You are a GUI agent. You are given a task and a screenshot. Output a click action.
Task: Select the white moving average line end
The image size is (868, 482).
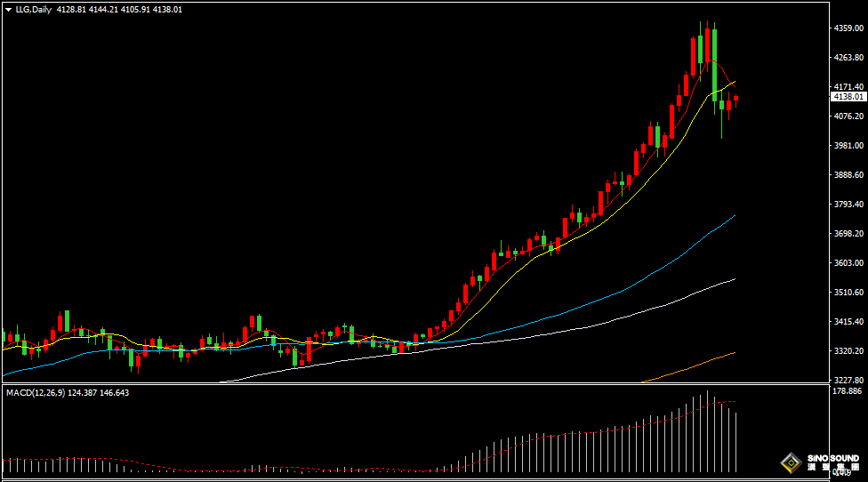pos(735,279)
